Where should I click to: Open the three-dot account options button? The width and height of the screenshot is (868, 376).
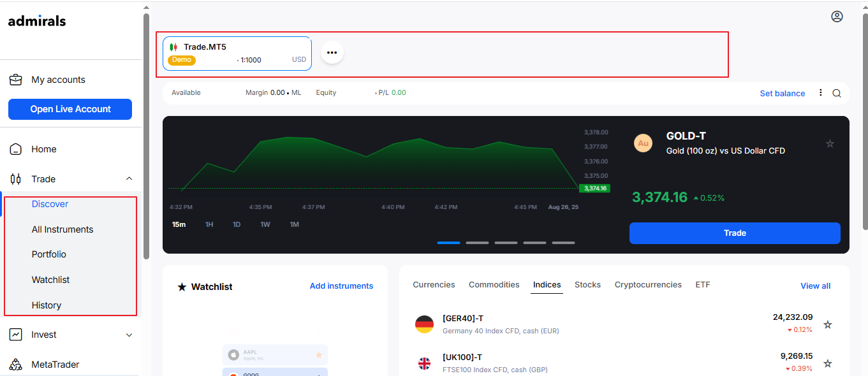tap(332, 52)
